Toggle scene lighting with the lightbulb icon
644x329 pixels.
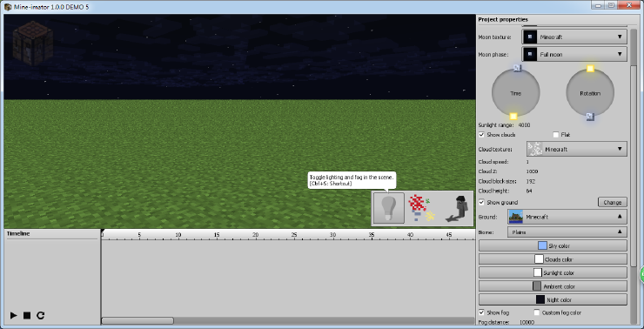(388, 208)
